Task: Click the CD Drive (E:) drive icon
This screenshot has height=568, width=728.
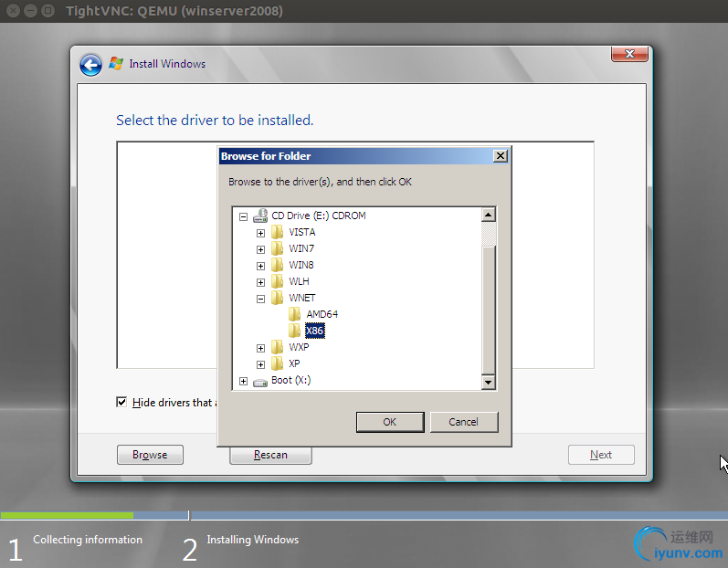Action: pos(260,216)
